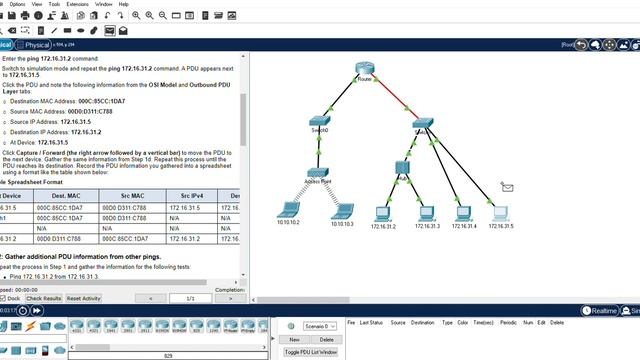
Task: Open the Network Information icon
Action: pyautogui.click(x=38, y=16)
